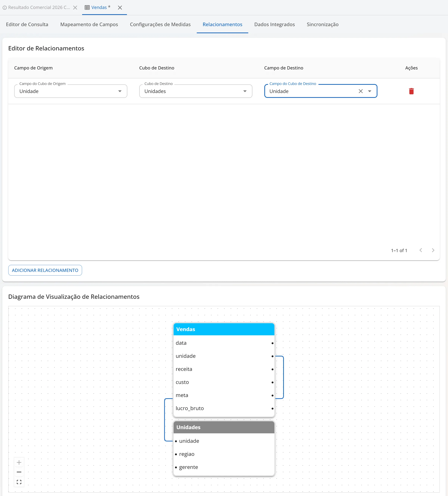Go to next page of relationships
This screenshot has width=448, height=496.
pyautogui.click(x=433, y=250)
